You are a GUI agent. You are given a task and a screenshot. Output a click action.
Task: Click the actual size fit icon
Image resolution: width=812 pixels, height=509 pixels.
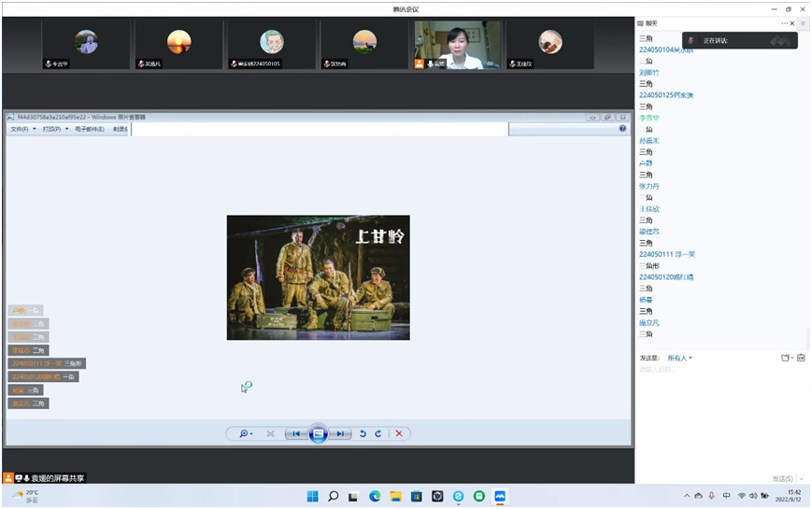click(x=270, y=434)
